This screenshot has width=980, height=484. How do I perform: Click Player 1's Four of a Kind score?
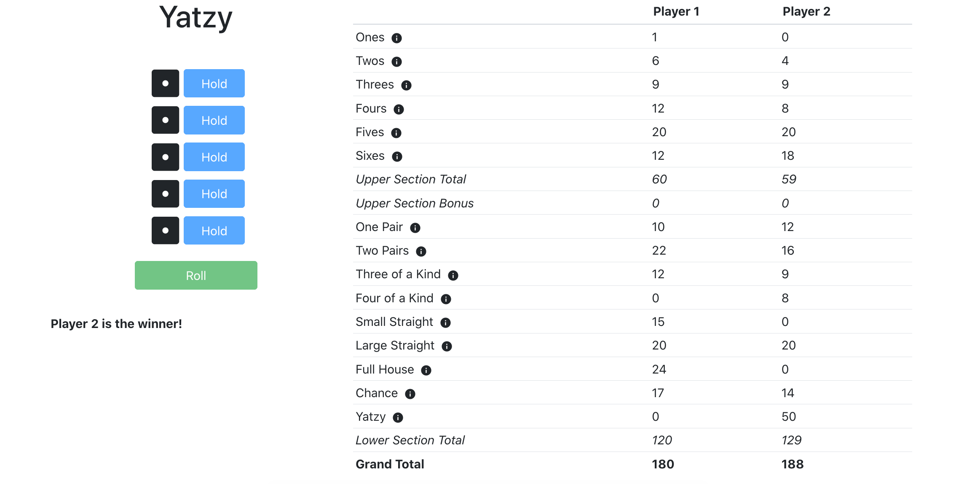tap(655, 298)
